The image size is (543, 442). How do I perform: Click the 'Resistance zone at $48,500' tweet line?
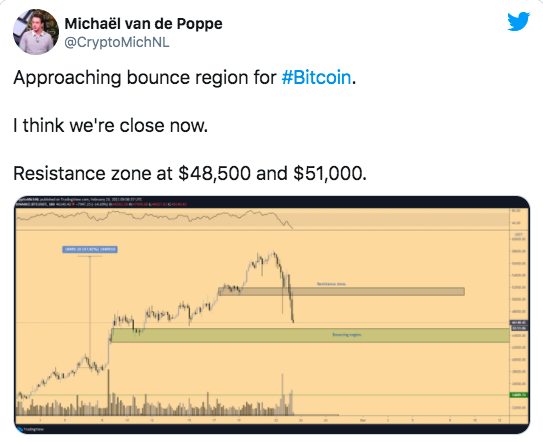190,173
